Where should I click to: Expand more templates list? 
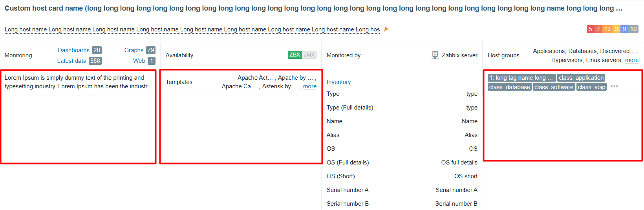[309, 86]
